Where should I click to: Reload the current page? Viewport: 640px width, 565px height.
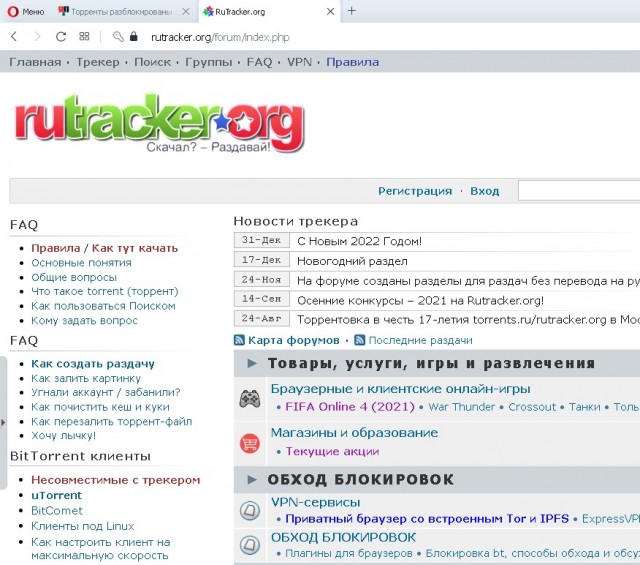click(61, 37)
